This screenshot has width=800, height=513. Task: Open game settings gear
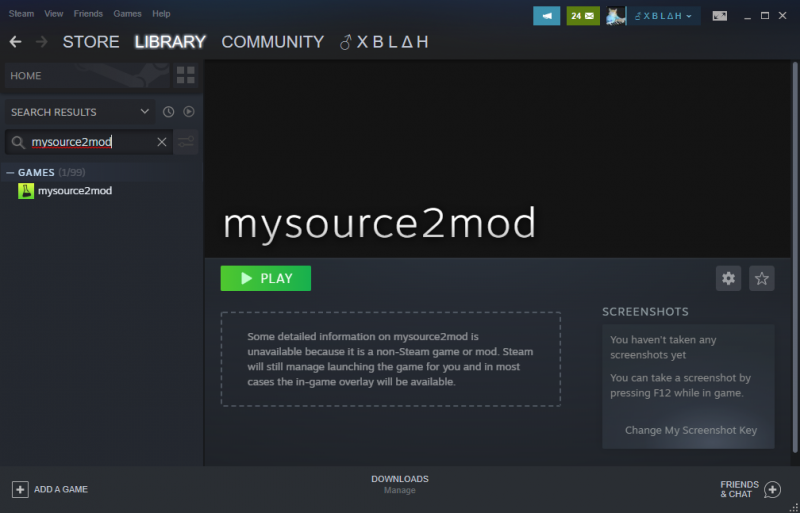[x=728, y=278]
